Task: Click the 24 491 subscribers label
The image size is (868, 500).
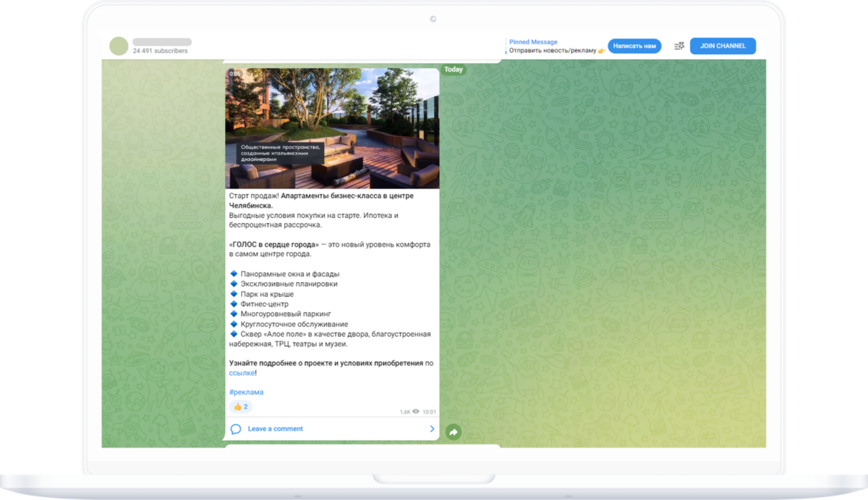Action: pos(160,52)
